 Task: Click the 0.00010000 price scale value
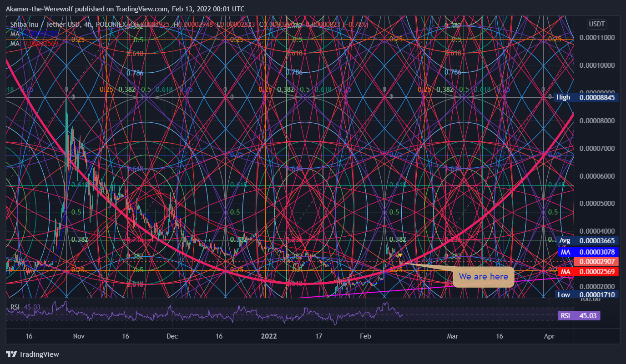pos(597,65)
